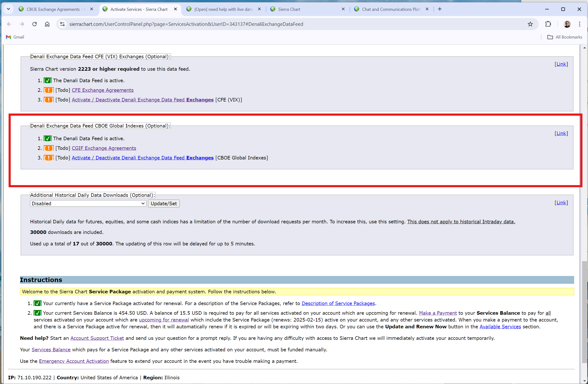Click the browser address bar URL
The image size is (588, 384).
186,24
